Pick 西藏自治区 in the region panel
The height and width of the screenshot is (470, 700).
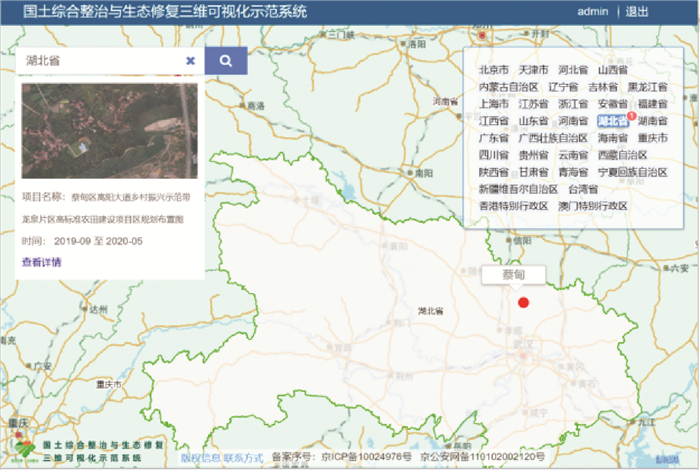pos(623,155)
